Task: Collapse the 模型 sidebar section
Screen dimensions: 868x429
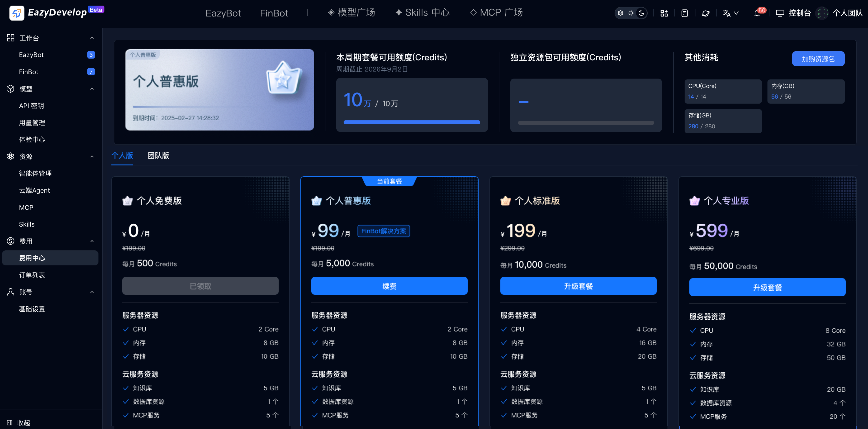Action: [92, 89]
